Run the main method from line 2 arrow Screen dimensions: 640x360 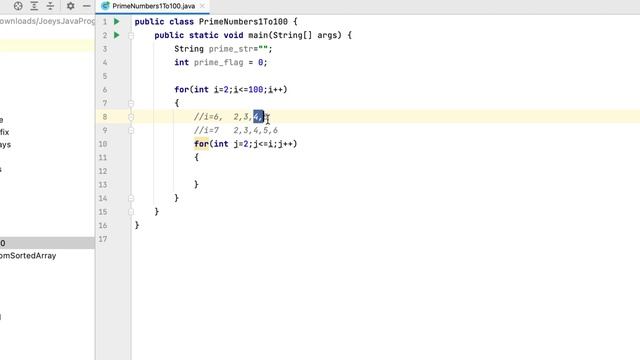pyautogui.click(x=117, y=35)
